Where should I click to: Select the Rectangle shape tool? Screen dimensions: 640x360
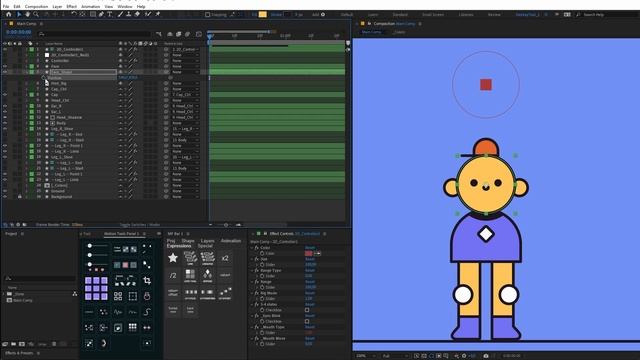[93, 14]
